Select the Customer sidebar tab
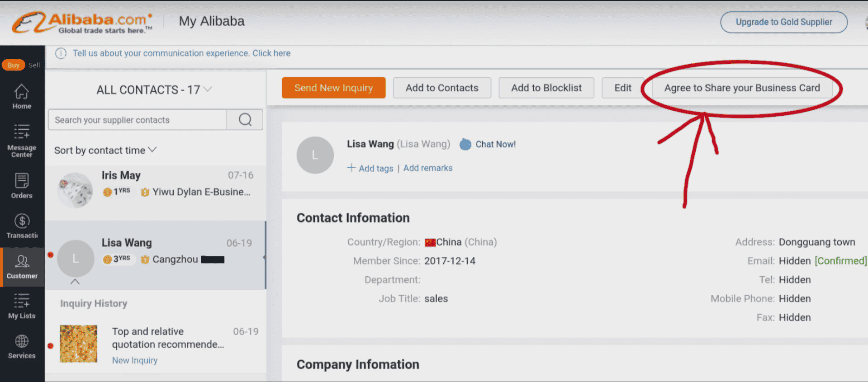This screenshot has height=382, width=868. (x=22, y=267)
